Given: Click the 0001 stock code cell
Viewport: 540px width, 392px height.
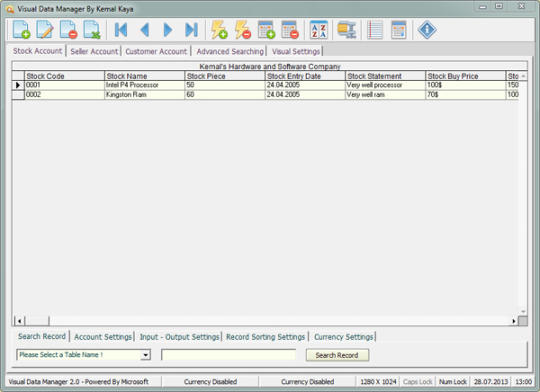Looking at the screenshot, I should point(64,85).
